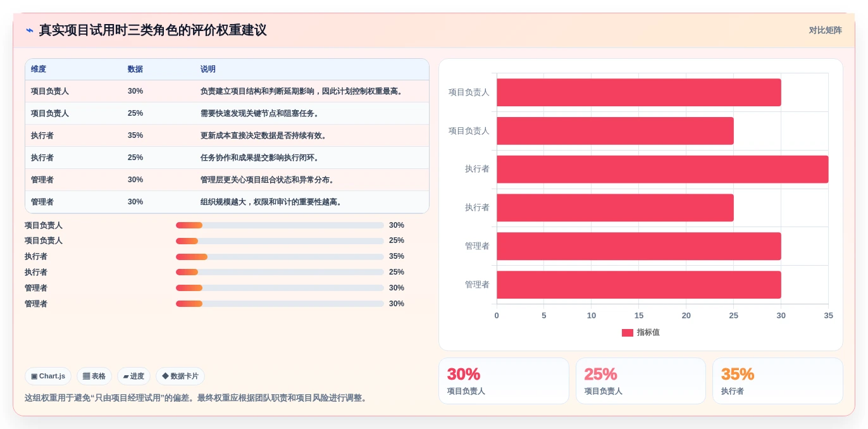Viewport: 868px width, 429px height.
Task: Click the 维度 column header
Action: (39, 70)
